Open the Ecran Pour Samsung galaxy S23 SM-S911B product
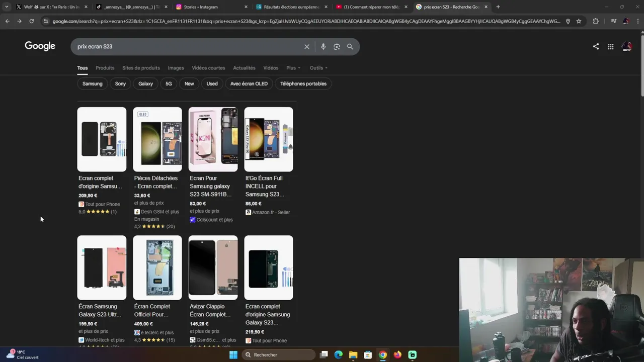This screenshot has width=644, height=362. tap(213, 165)
